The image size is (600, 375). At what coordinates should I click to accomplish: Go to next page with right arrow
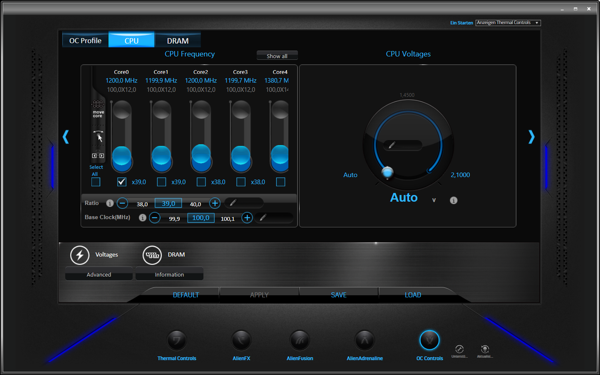tap(532, 137)
